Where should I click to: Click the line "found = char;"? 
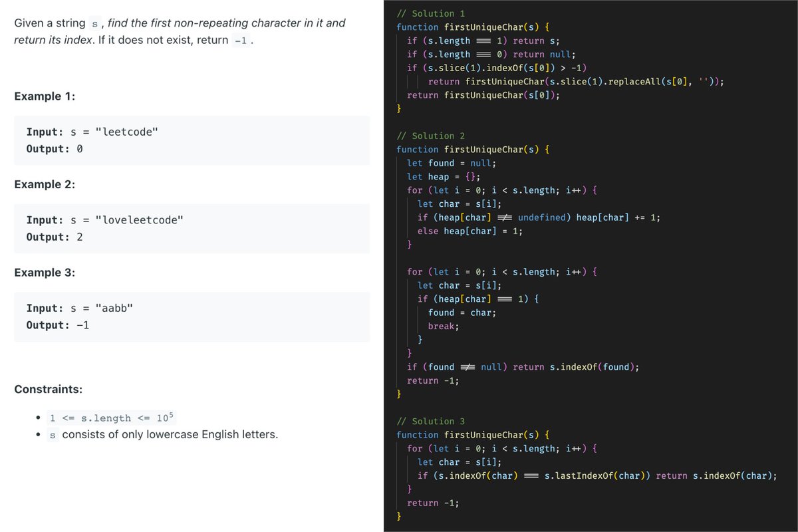(462, 313)
